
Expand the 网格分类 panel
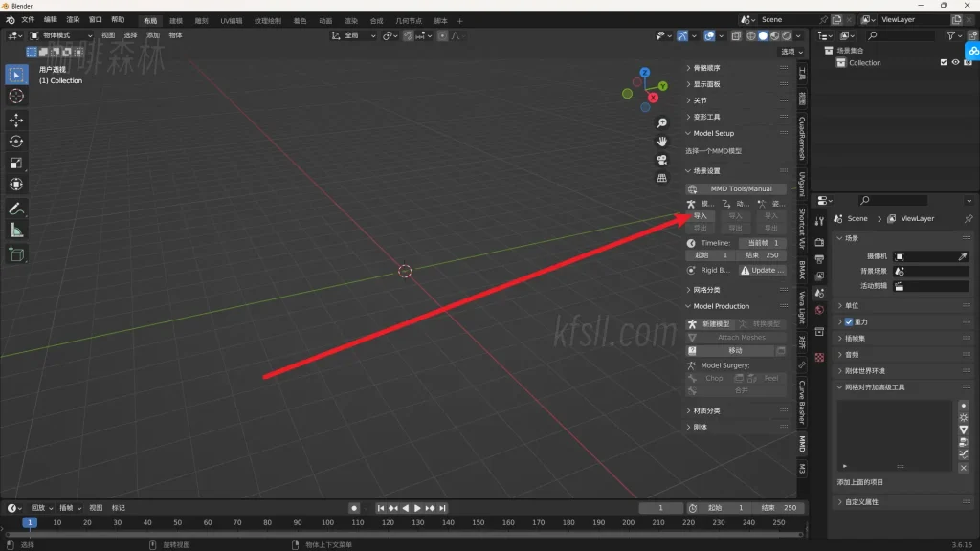tap(707, 290)
